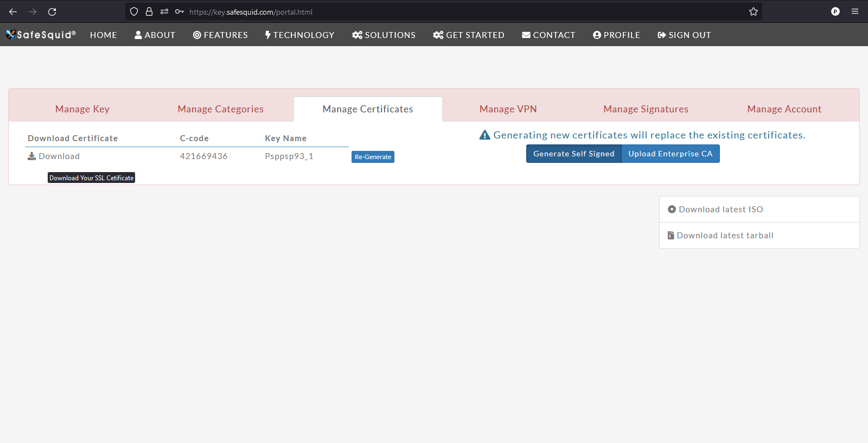Bookmark this page with star icon
Screen dimensions: 868x443
tap(754, 11)
